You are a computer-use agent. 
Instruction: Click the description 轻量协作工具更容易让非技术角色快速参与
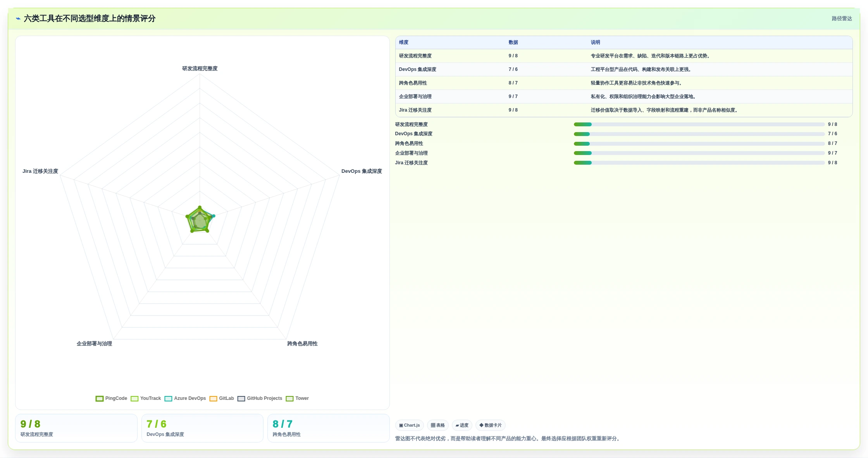tap(637, 83)
